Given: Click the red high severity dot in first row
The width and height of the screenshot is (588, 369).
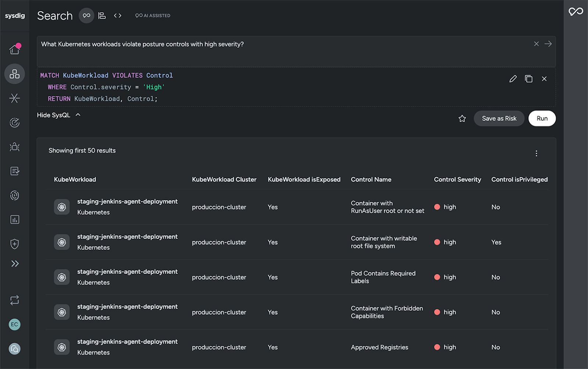Looking at the screenshot, I should pos(437,207).
